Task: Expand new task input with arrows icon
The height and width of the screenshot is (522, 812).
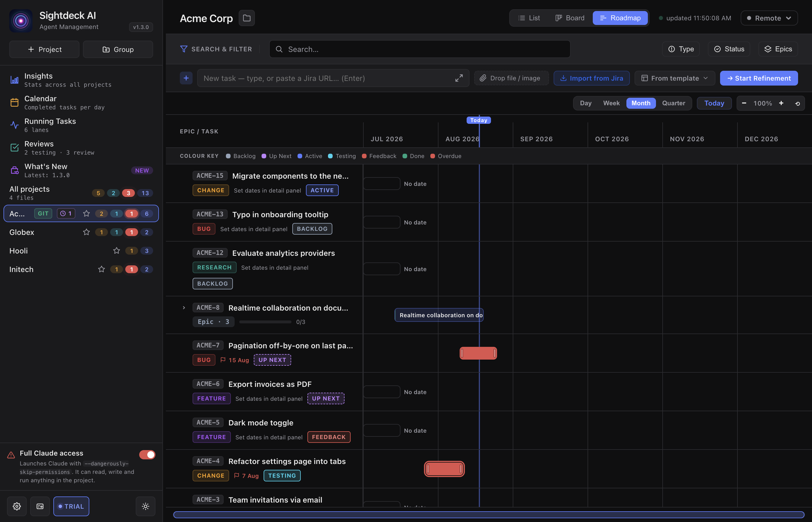Action: click(459, 78)
